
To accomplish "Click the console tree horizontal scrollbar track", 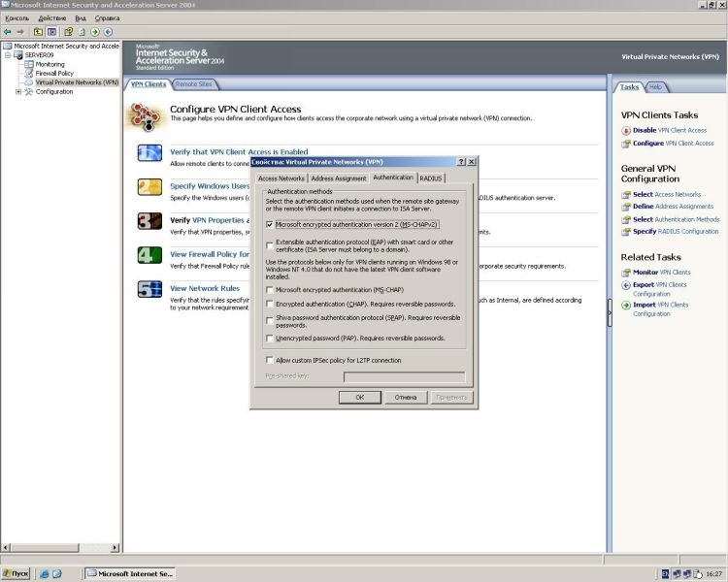I will pos(95,548).
